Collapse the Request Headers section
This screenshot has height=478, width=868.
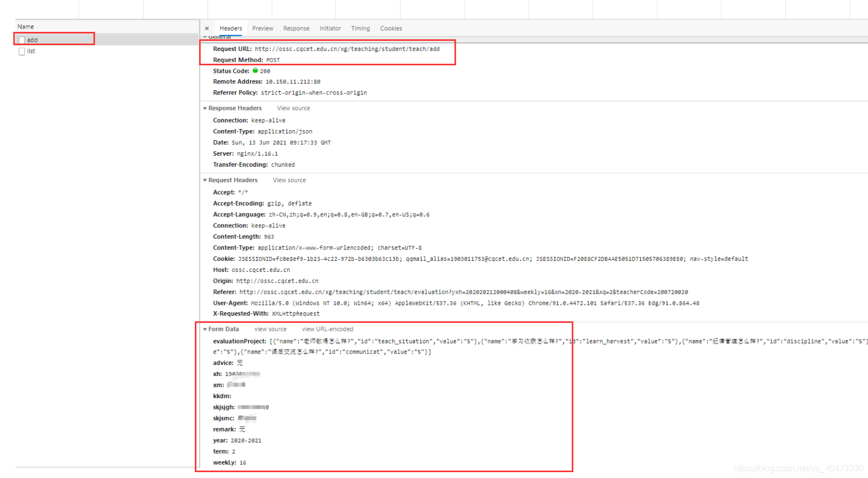coord(205,181)
